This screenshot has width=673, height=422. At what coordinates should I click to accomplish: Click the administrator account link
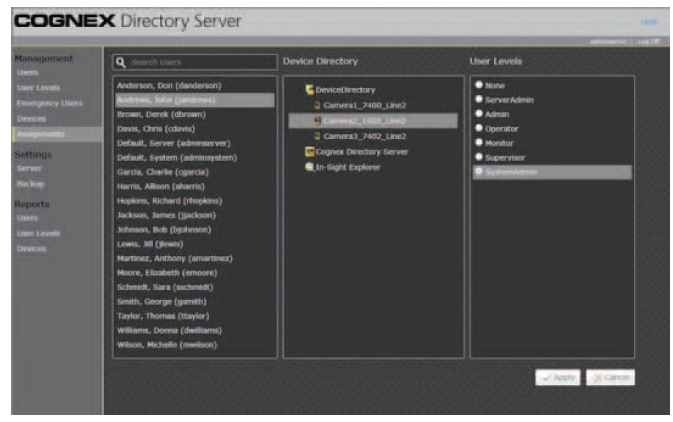tap(608, 41)
